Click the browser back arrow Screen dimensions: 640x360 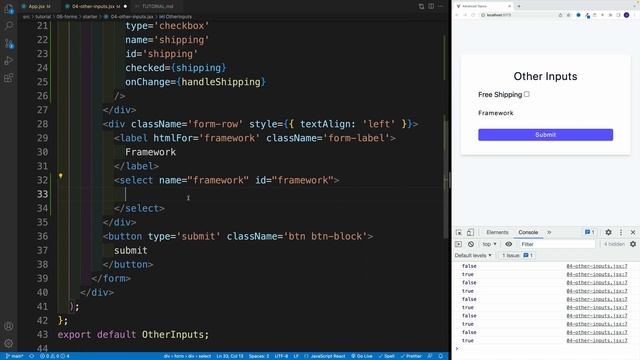coord(457,15)
